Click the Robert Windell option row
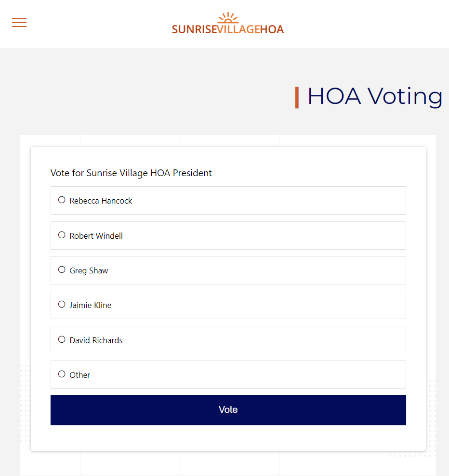Image resolution: width=449 pixels, height=476 pixels. tap(228, 235)
